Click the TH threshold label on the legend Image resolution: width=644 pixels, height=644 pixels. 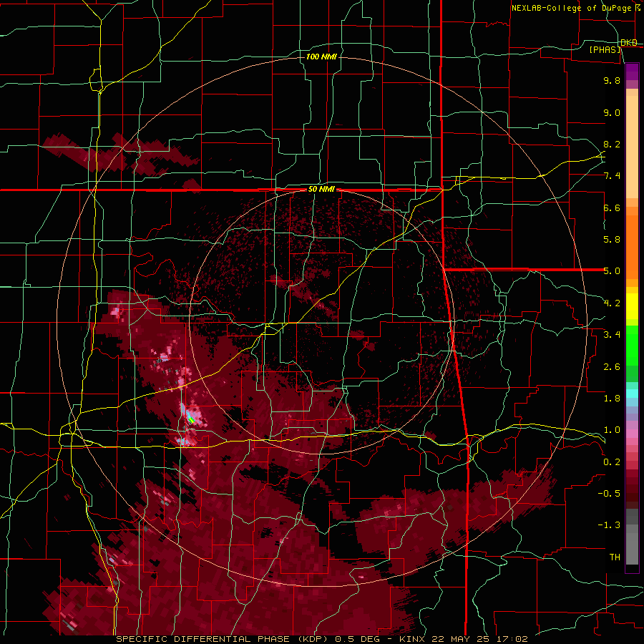[x=615, y=557]
